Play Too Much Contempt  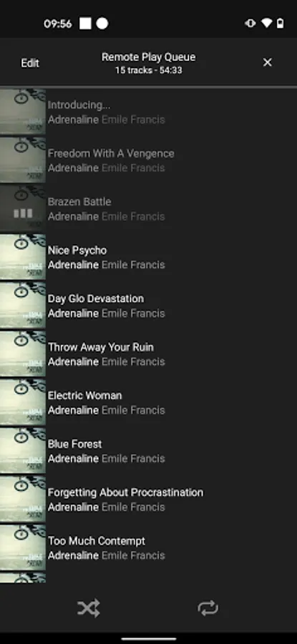coord(148,548)
